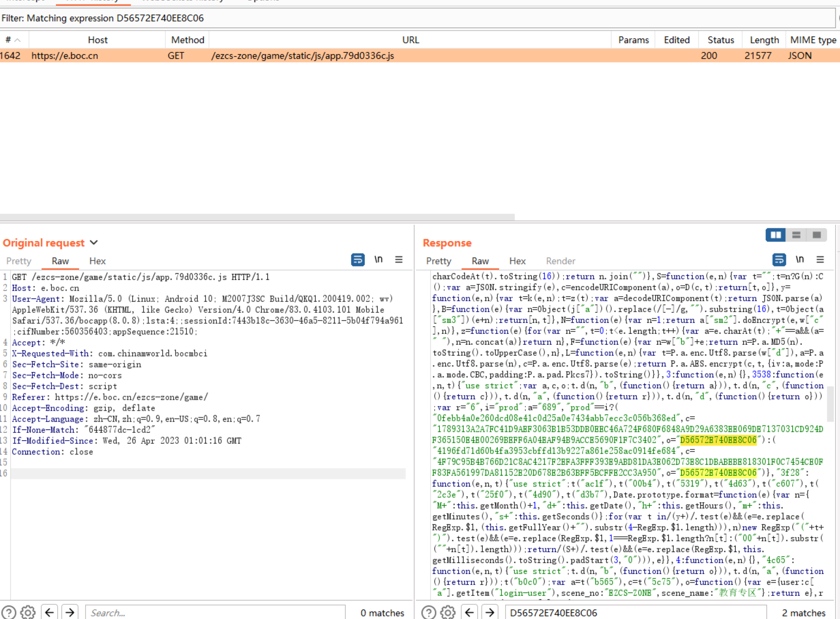Click help icon in response panel footer
The height and width of the screenshot is (619, 840).
point(428,612)
